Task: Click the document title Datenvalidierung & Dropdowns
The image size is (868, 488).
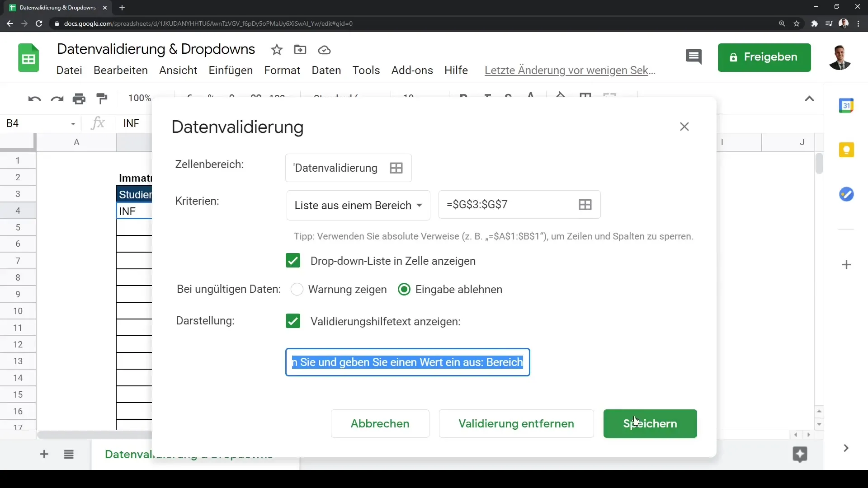Action: pyautogui.click(x=156, y=49)
